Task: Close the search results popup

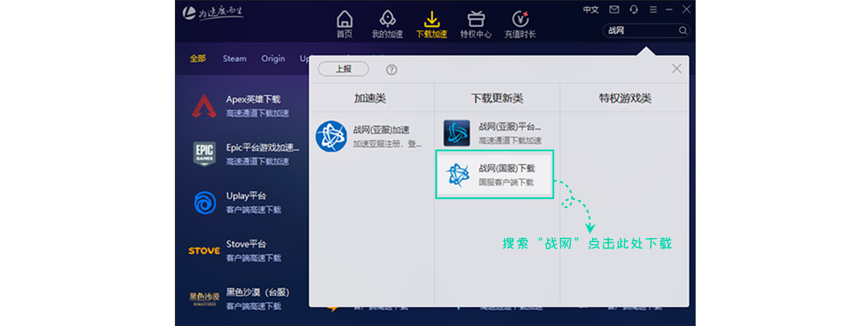Action: coord(677,69)
